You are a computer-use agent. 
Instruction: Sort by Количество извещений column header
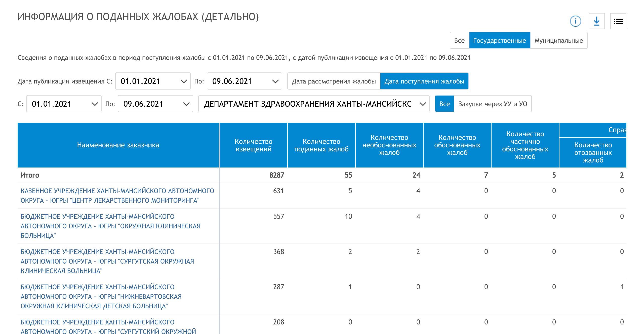coord(254,145)
